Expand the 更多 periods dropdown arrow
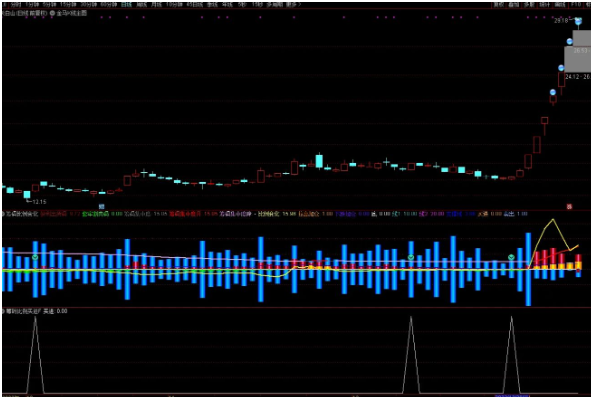Screen dimensions: 591x397 (x=300, y=5)
